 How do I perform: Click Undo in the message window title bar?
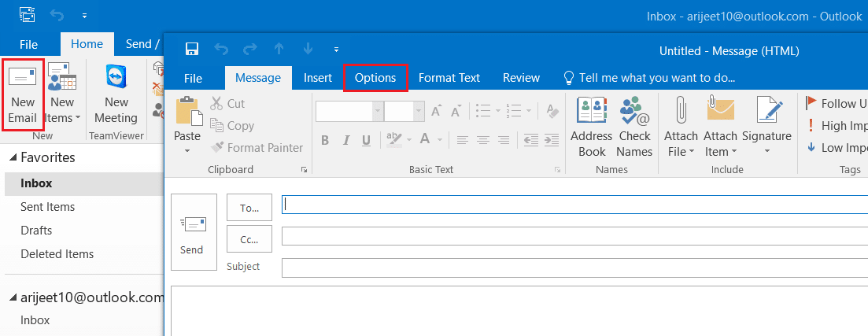pyautogui.click(x=221, y=50)
